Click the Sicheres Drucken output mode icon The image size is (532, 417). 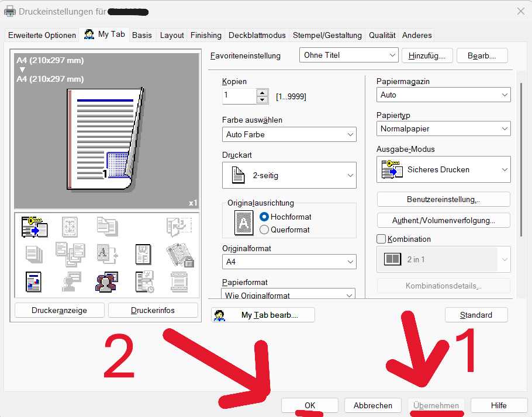392,169
